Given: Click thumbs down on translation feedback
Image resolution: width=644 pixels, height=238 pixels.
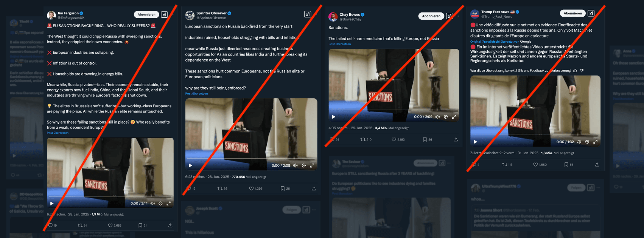Looking at the screenshot, I should (x=582, y=71).
